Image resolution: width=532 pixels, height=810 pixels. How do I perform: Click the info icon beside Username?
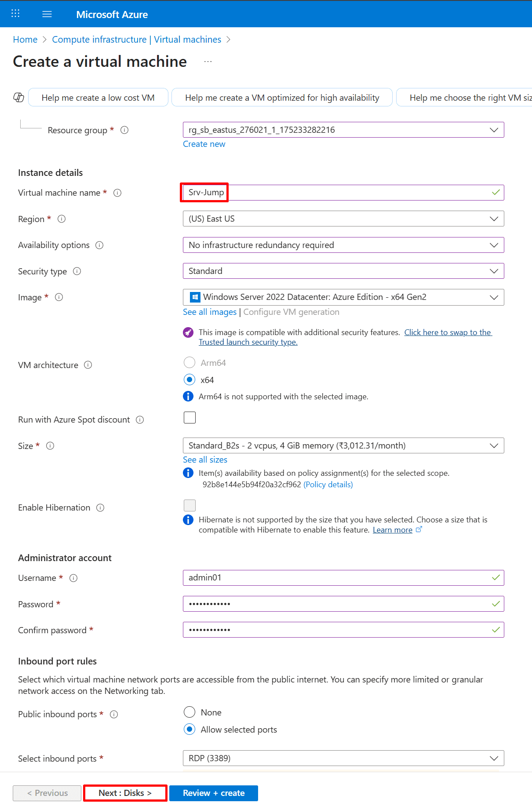point(73,578)
